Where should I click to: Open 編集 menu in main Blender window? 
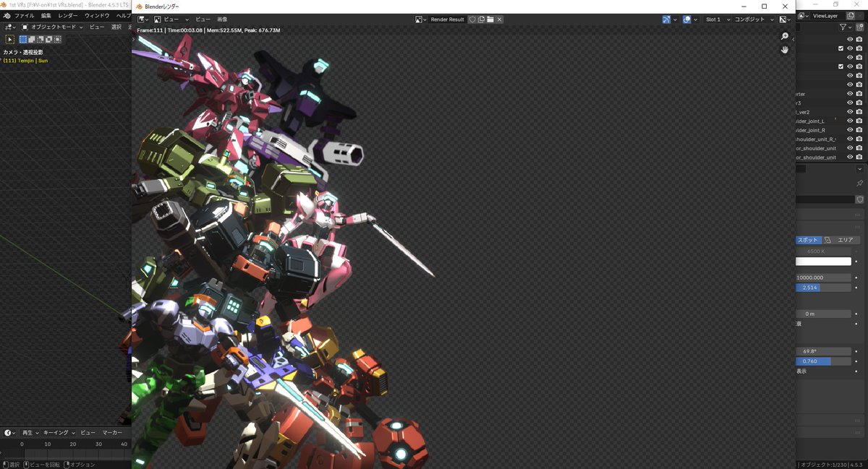tap(46, 15)
